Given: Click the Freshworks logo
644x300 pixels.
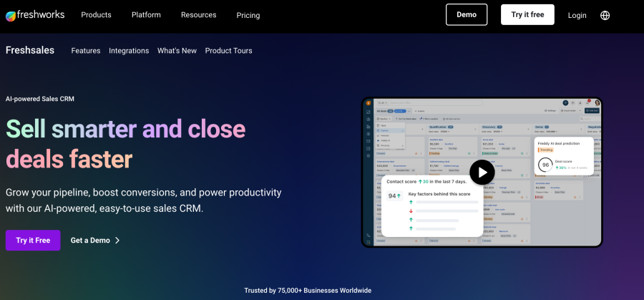Looking at the screenshot, I should point(34,15).
